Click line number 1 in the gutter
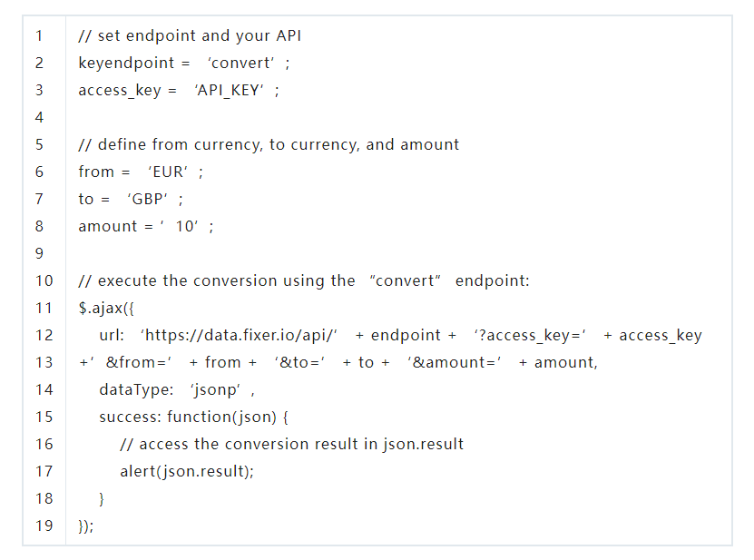Image resolution: width=754 pixels, height=560 pixels. 39,36
